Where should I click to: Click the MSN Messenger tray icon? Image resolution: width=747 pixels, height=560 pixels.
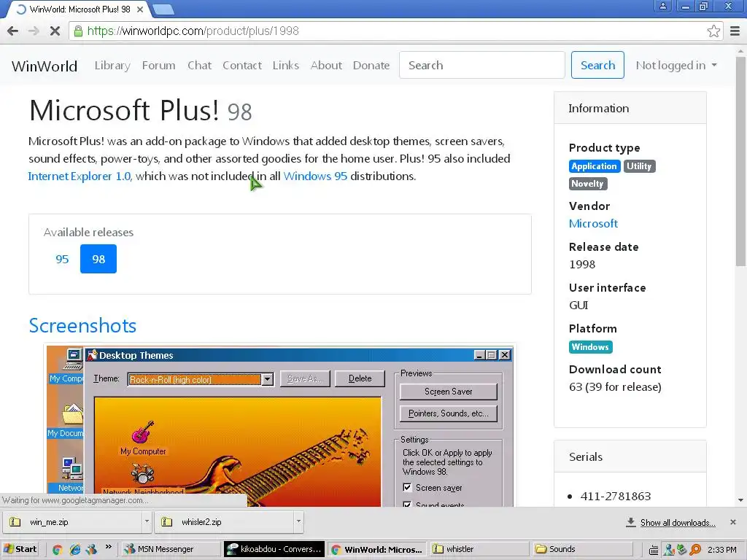click(x=669, y=550)
